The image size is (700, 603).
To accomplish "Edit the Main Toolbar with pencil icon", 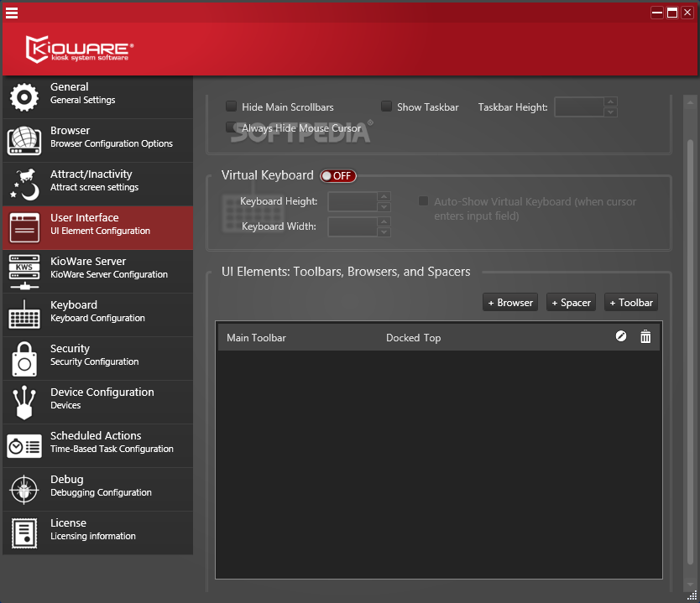I will (620, 336).
